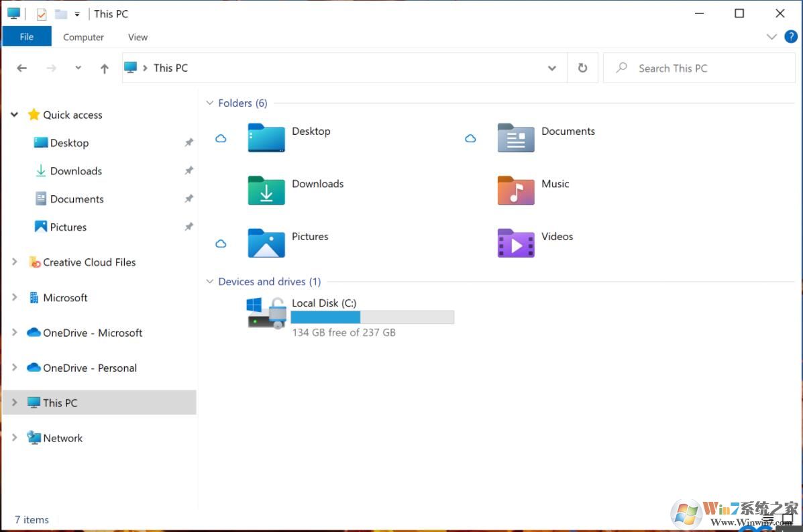The height and width of the screenshot is (532, 803).
Task: Collapse the Folders (6) group
Action: [210, 103]
